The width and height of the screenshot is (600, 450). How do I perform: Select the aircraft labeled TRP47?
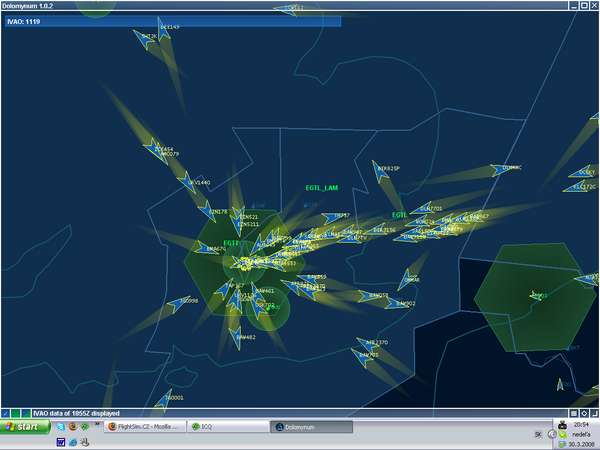[x=331, y=217]
